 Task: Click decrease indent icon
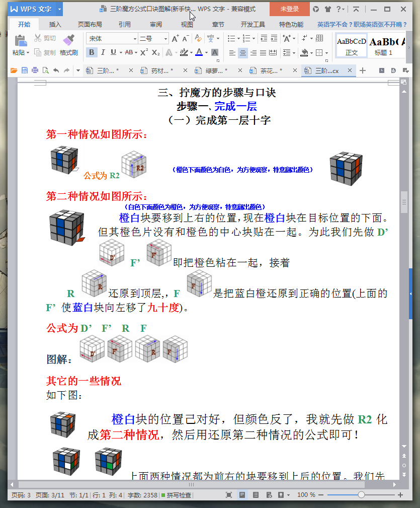264,39
